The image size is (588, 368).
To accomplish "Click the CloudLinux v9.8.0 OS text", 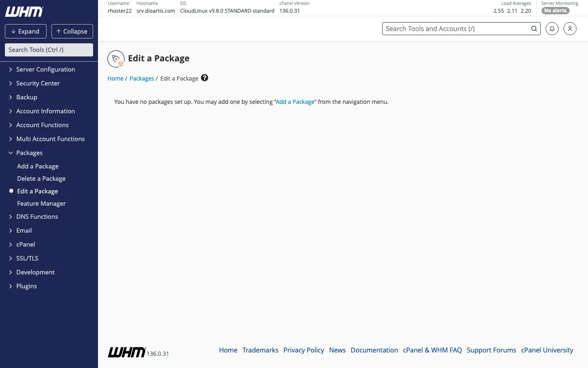I will (x=227, y=11).
